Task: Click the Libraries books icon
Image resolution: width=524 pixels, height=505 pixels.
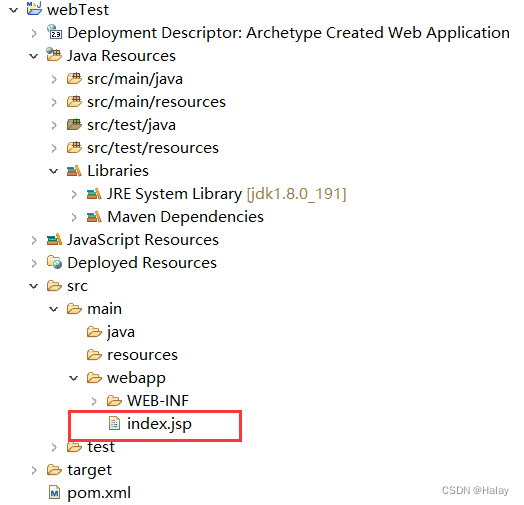Action: coord(74,171)
